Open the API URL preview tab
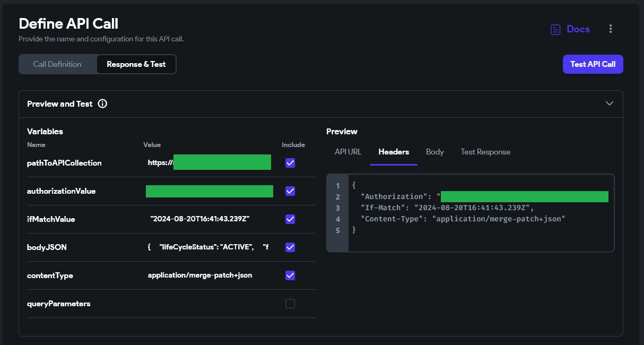This screenshot has height=345, width=644. pyautogui.click(x=348, y=152)
